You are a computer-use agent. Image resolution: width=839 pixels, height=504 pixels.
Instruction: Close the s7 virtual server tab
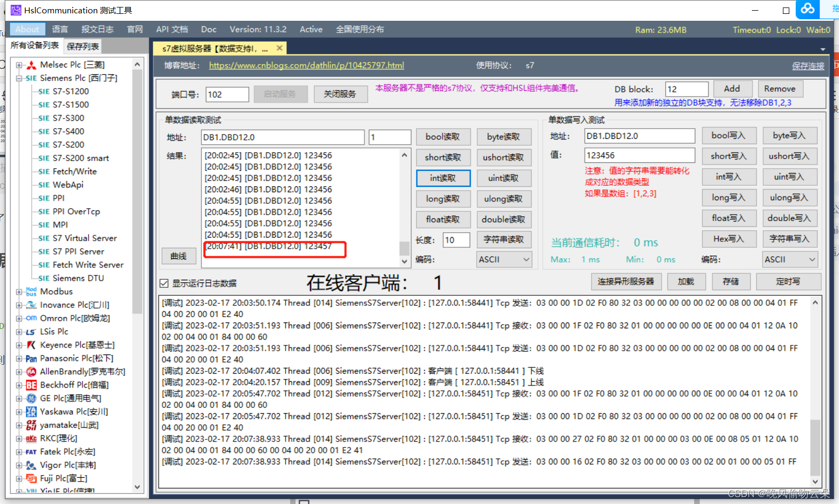[279, 48]
